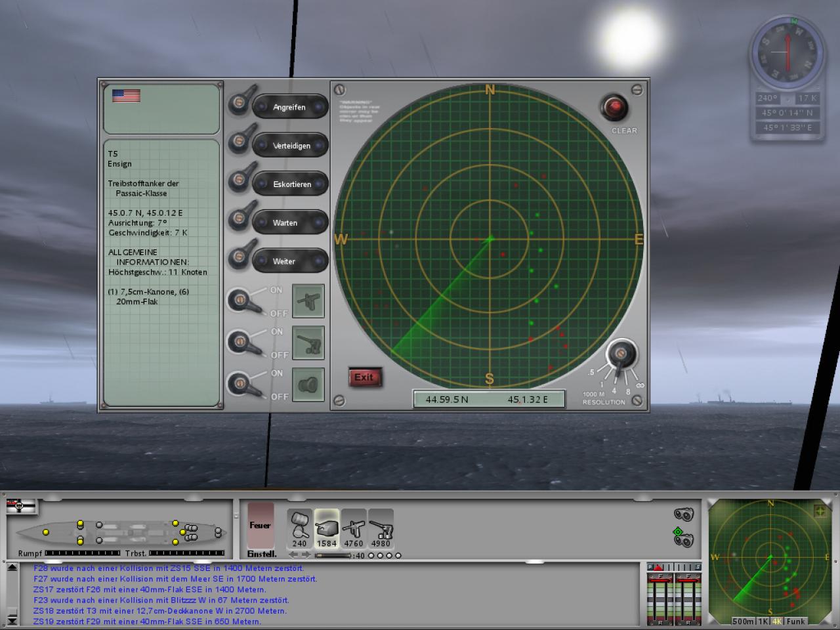Switch mini radar to 500m range
The image size is (840, 630).
[743, 621]
